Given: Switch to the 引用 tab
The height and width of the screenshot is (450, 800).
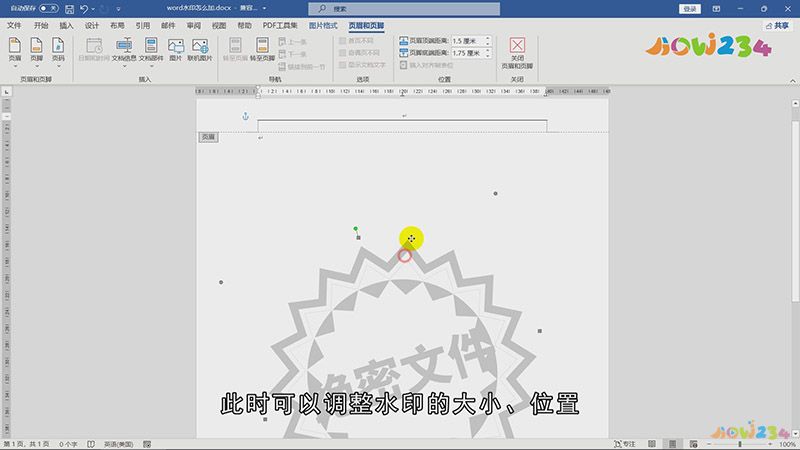Looking at the screenshot, I should pos(143,26).
